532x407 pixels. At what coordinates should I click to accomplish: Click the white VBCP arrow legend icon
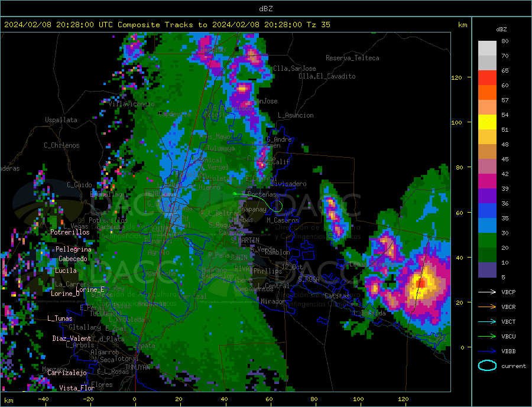[x=487, y=292]
